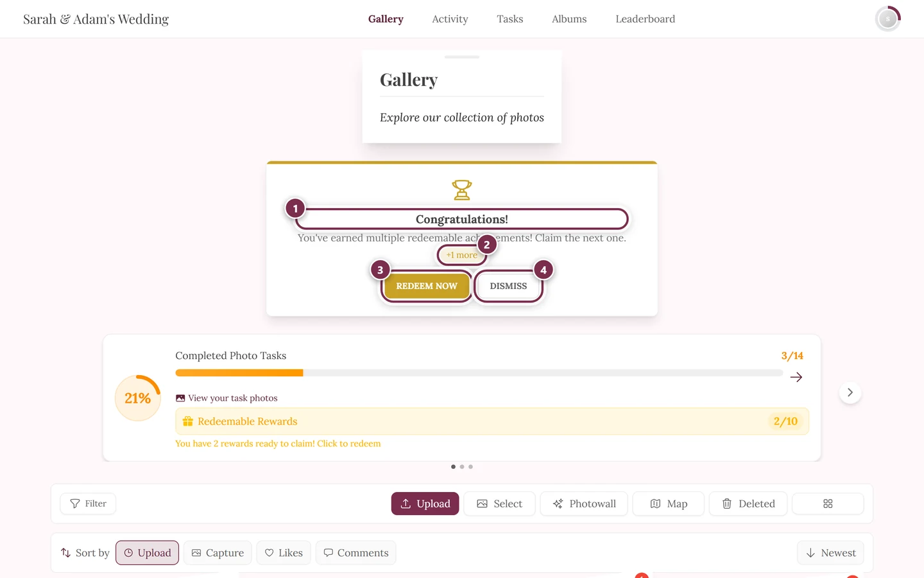This screenshot has height=578, width=924.
Task: Click the gift icon in Redeemable Rewards
Action: coord(188,421)
